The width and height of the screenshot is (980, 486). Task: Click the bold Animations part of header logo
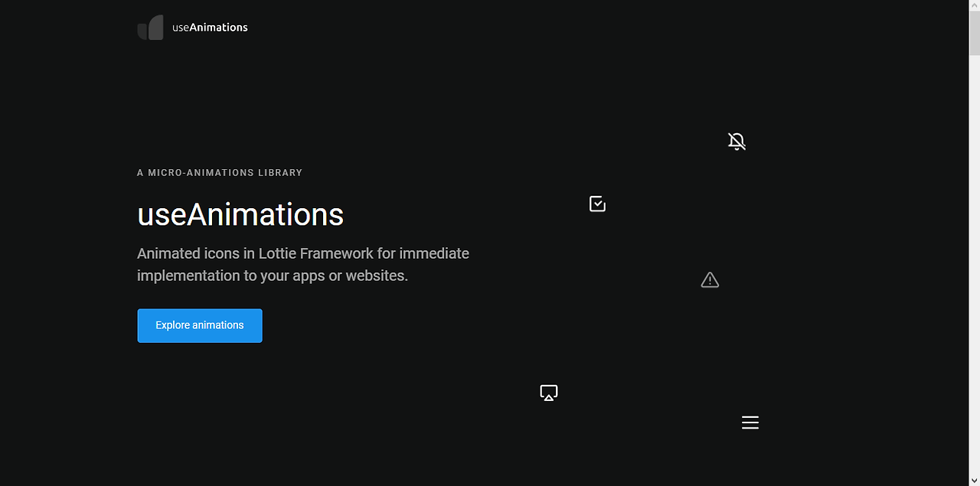(218, 28)
